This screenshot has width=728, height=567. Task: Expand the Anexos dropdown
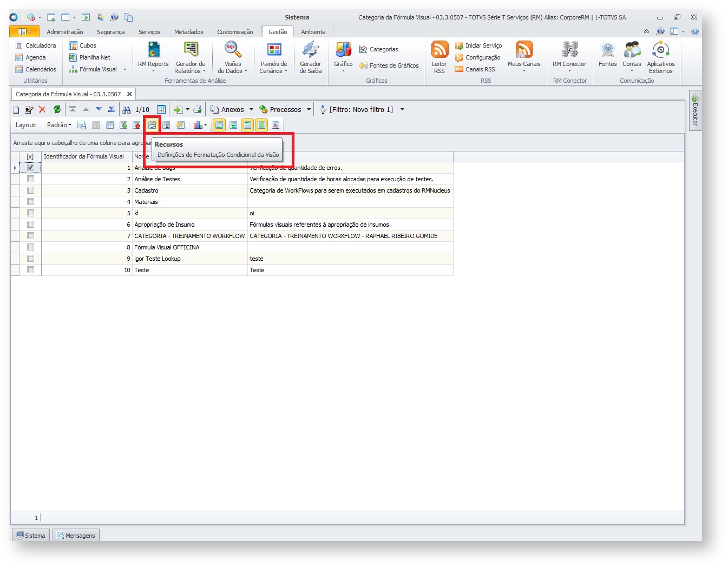pyautogui.click(x=251, y=110)
